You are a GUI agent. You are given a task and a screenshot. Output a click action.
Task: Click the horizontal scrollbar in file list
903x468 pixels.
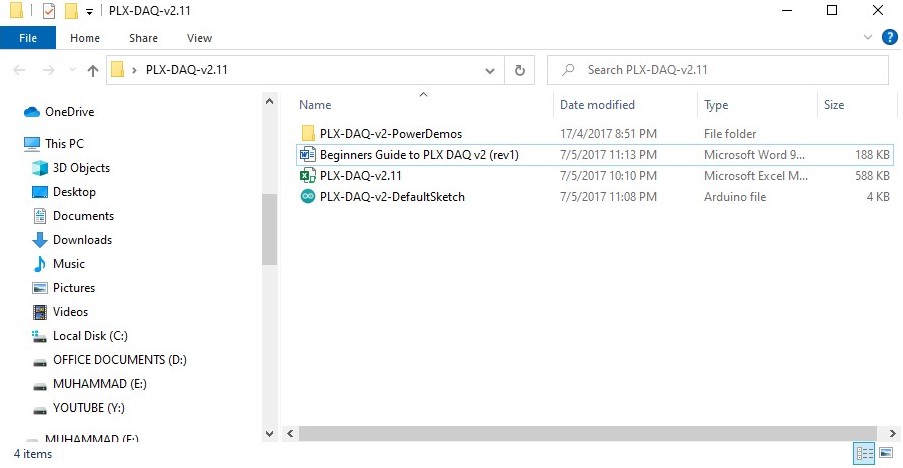570,433
